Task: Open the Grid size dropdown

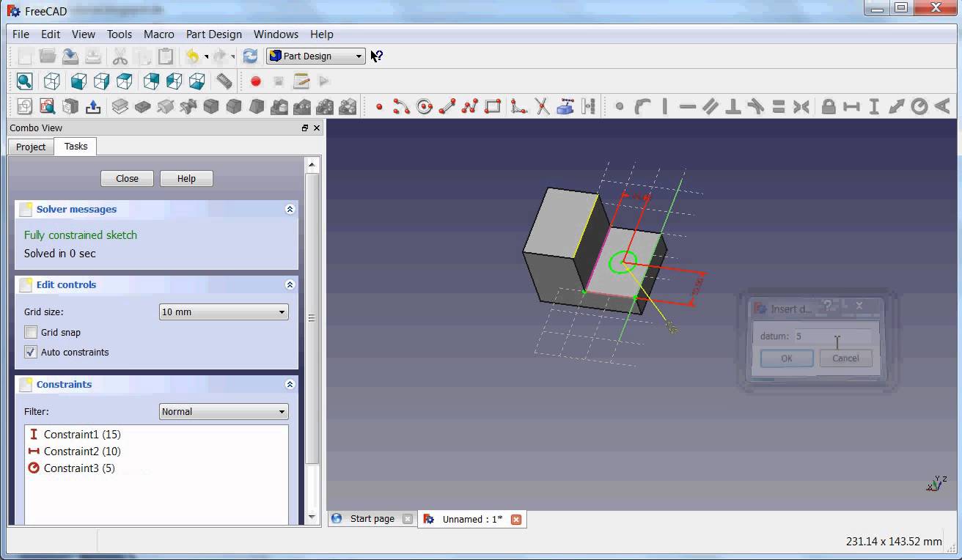Action: coord(282,312)
